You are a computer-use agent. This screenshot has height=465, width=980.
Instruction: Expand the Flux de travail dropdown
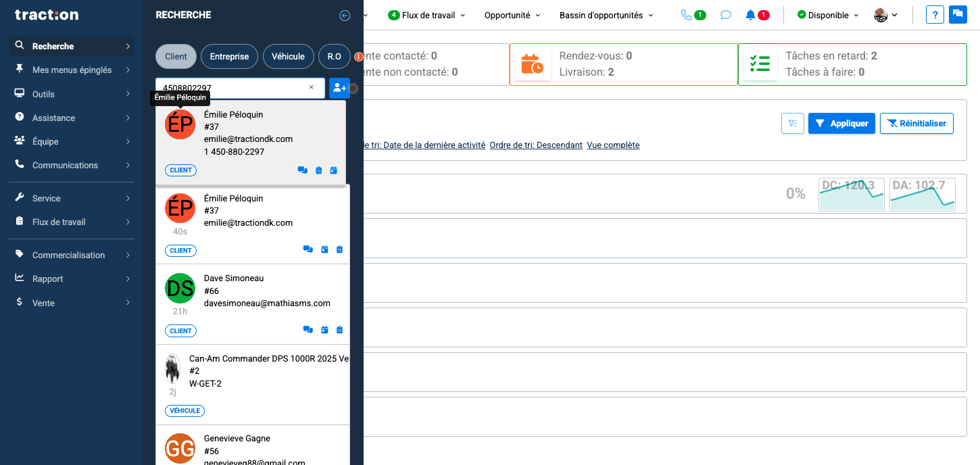click(426, 14)
